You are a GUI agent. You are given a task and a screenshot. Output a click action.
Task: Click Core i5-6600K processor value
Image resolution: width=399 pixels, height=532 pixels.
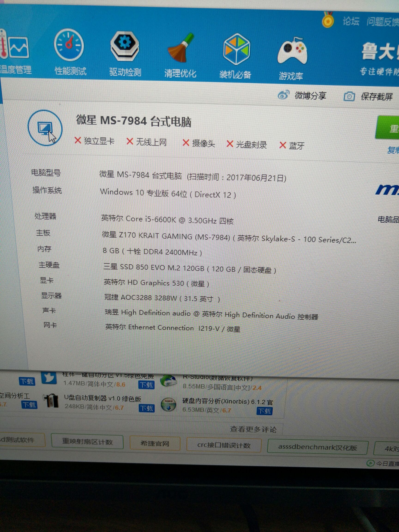167,220
